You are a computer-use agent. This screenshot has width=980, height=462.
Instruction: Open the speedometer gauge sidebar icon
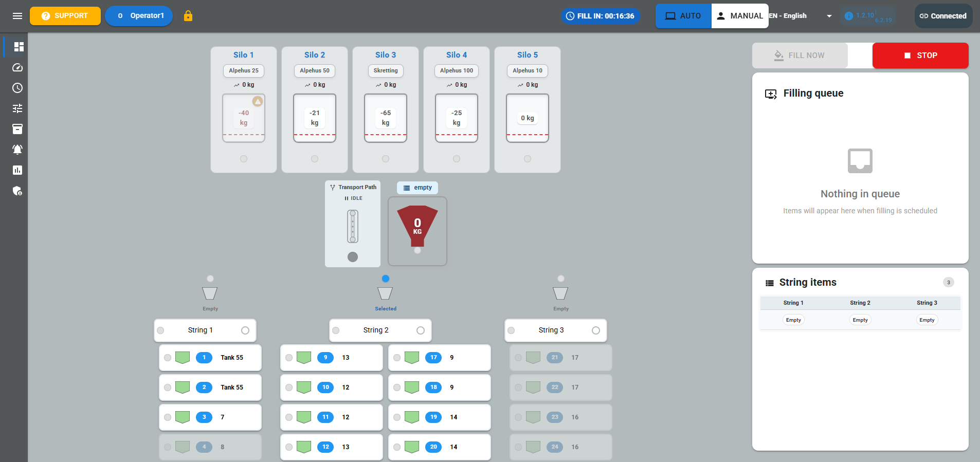coord(17,67)
